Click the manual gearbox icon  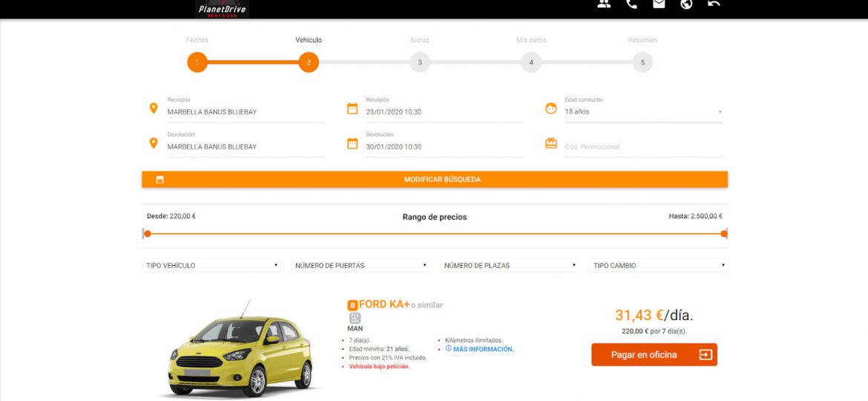click(355, 318)
